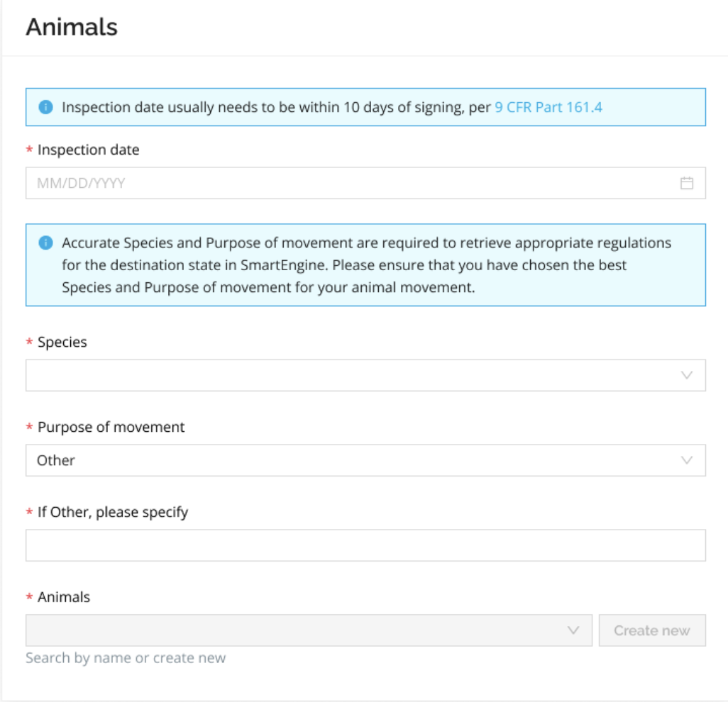Click the "Search by name or create new" hint
The height and width of the screenshot is (702, 728).
point(126,658)
